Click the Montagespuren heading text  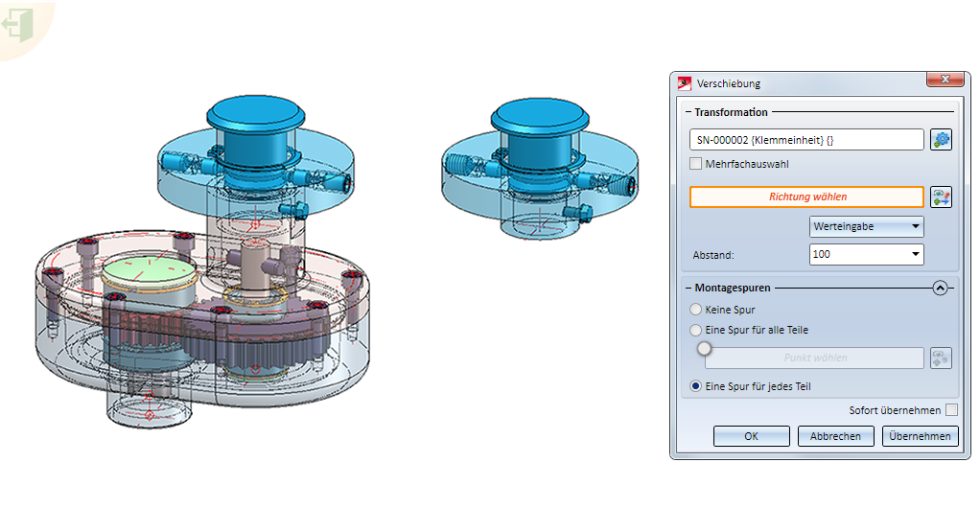[733, 288]
